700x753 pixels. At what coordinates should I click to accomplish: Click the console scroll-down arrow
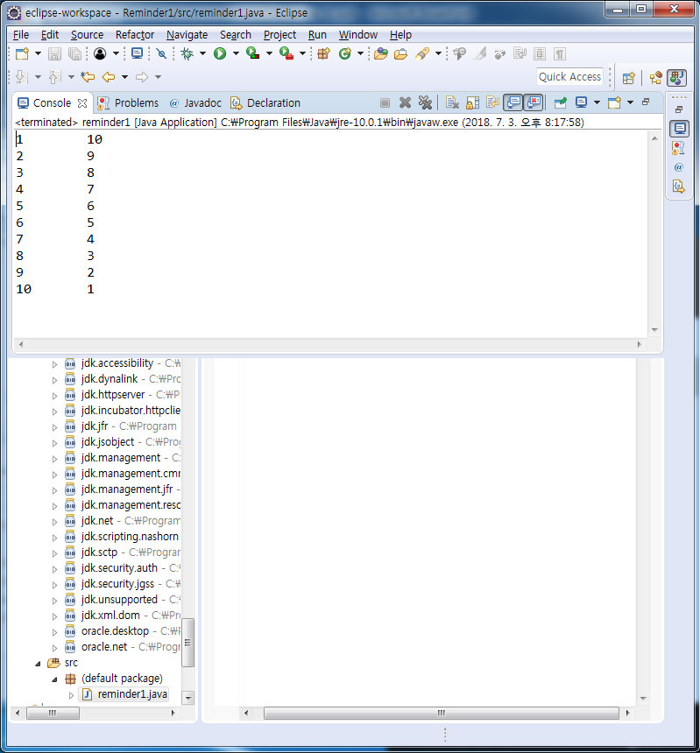654,330
